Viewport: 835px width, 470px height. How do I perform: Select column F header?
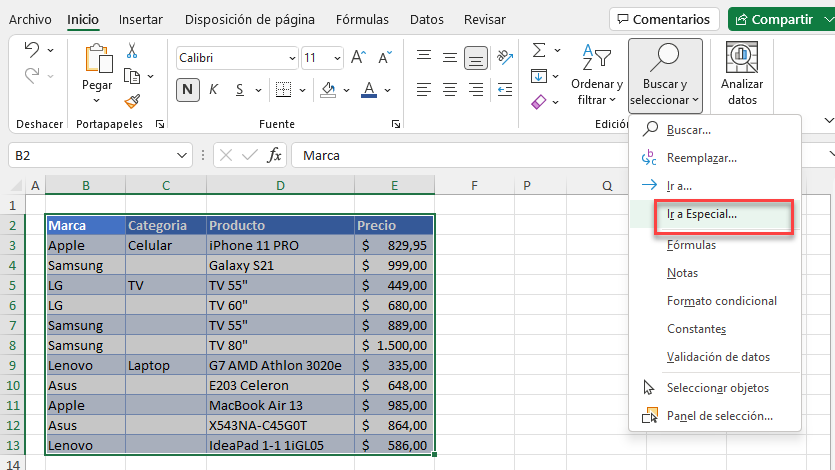(x=474, y=186)
